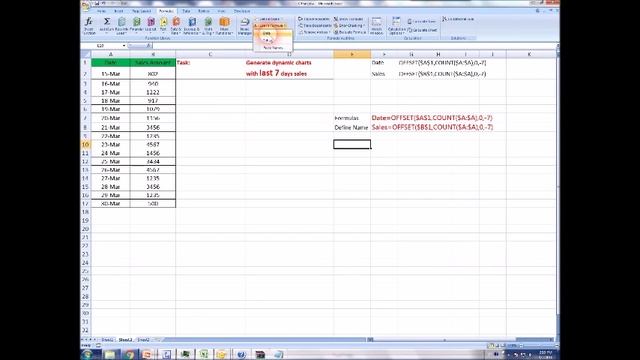Click the Sales Amount header cell
Screen dimensions: 640x360
(153, 62)
